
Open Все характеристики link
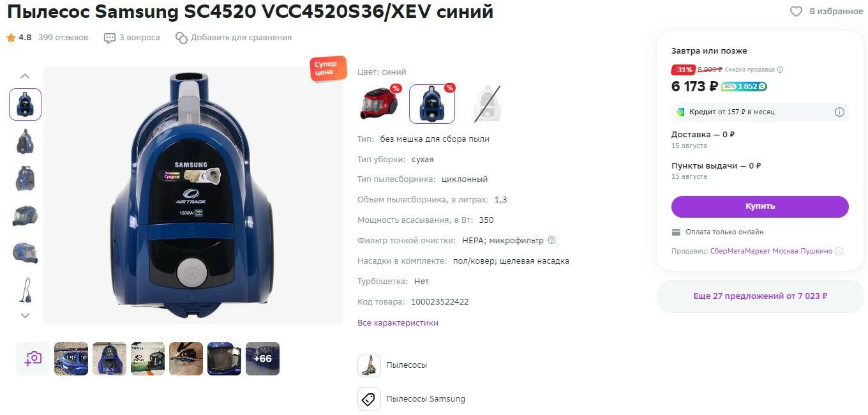[x=398, y=323]
